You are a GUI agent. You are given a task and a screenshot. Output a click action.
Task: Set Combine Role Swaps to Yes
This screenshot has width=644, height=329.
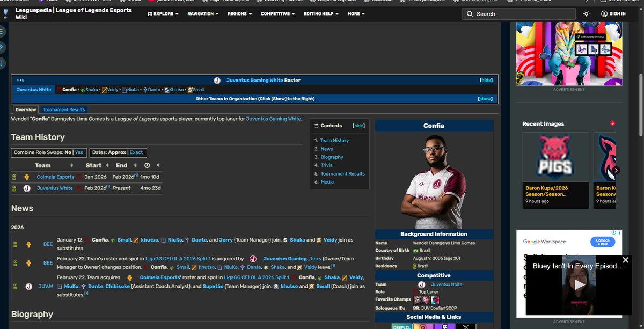79,152
